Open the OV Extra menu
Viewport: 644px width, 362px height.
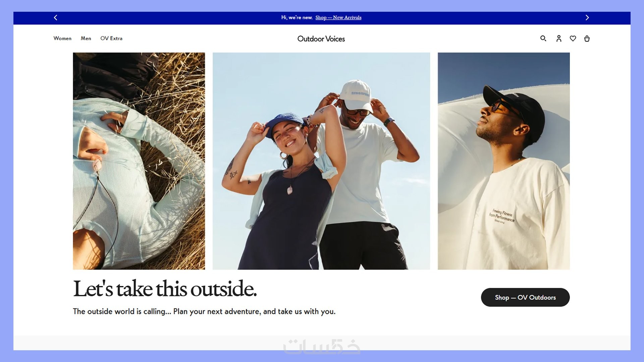coord(111,39)
